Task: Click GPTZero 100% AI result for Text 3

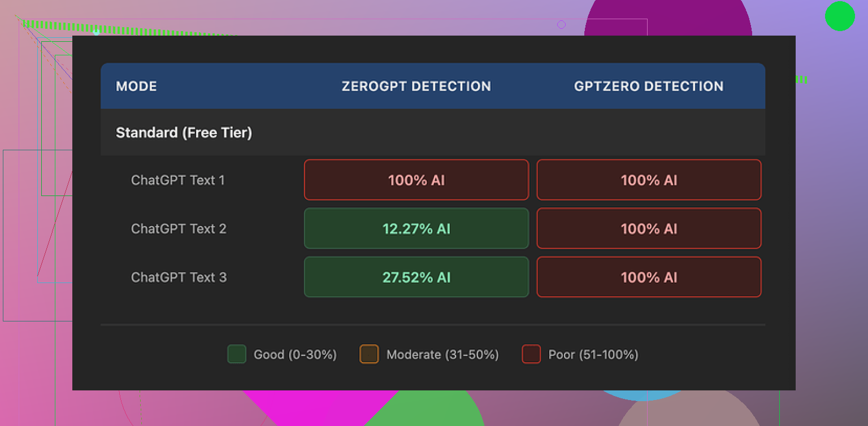Action: coord(649,277)
